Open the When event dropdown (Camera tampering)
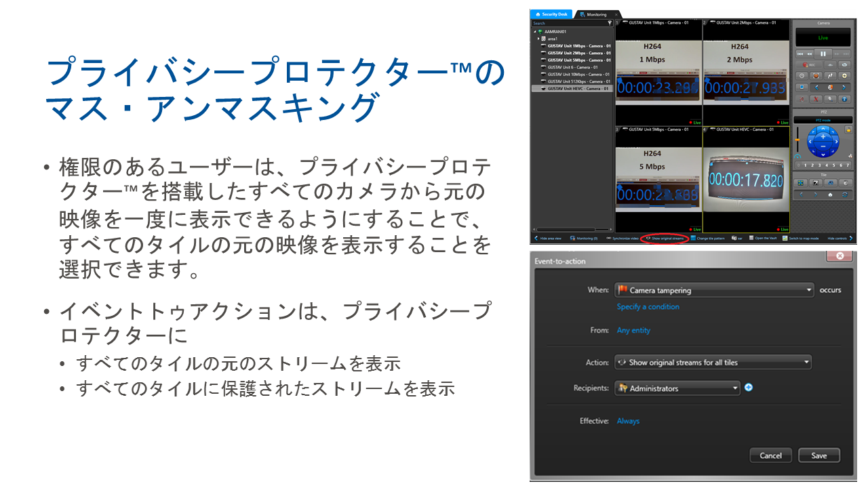This screenshot has height=488, width=868. [714, 290]
